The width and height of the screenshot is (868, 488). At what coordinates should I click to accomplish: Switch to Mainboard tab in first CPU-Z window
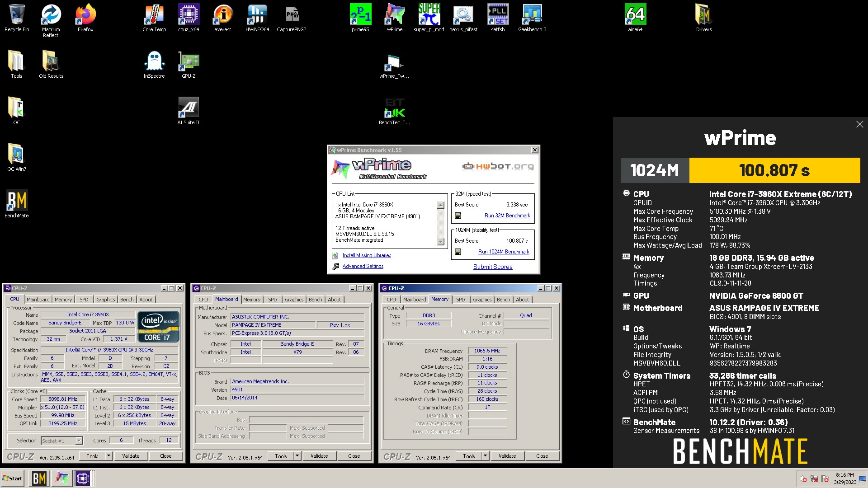(x=38, y=300)
